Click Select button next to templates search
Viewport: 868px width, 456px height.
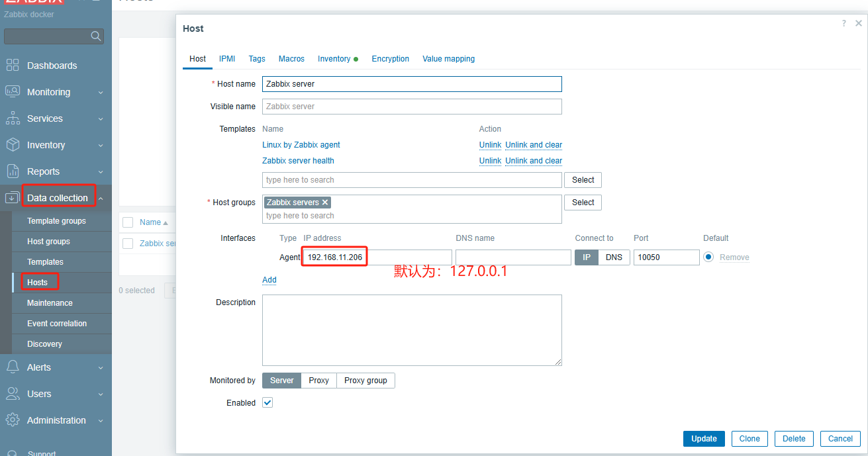[x=583, y=180]
